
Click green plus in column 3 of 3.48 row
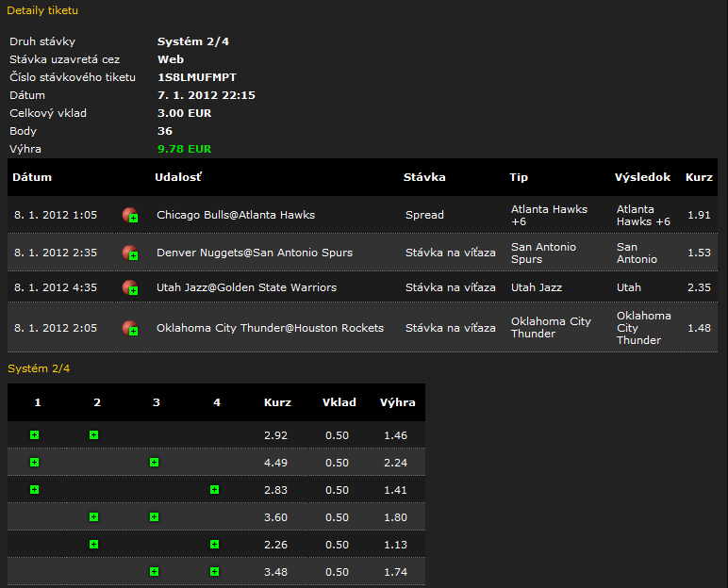pyautogui.click(x=154, y=571)
